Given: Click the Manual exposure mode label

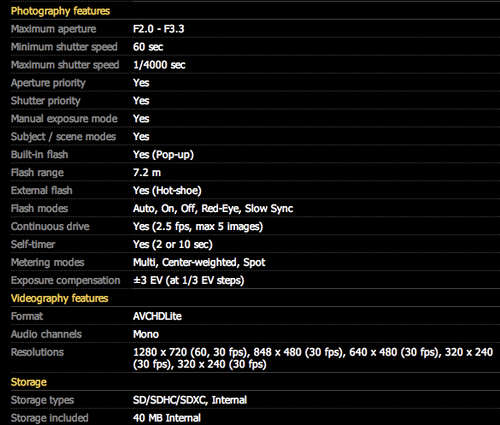Looking at the screenshot, I should click(x=64, y=119).
